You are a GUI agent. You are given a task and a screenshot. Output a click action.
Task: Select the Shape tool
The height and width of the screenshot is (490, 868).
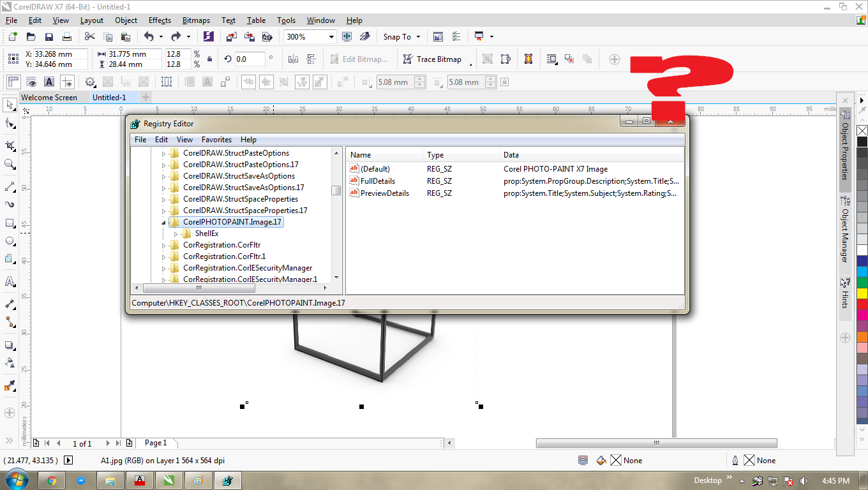pos(10,123)
